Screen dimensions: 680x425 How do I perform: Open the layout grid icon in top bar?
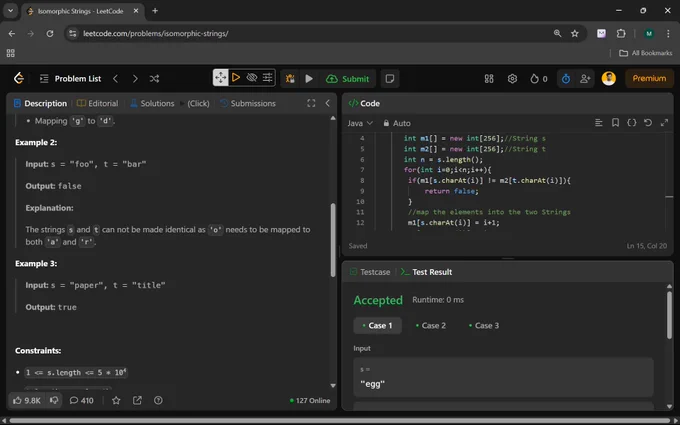click(x=489, y=78)
